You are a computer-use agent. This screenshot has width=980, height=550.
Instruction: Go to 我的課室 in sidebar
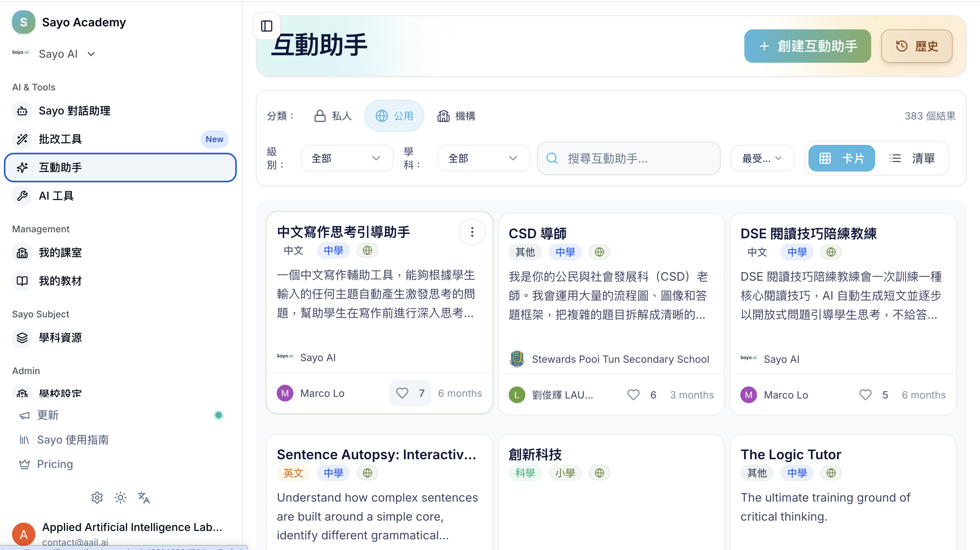(x=120, y=253)
